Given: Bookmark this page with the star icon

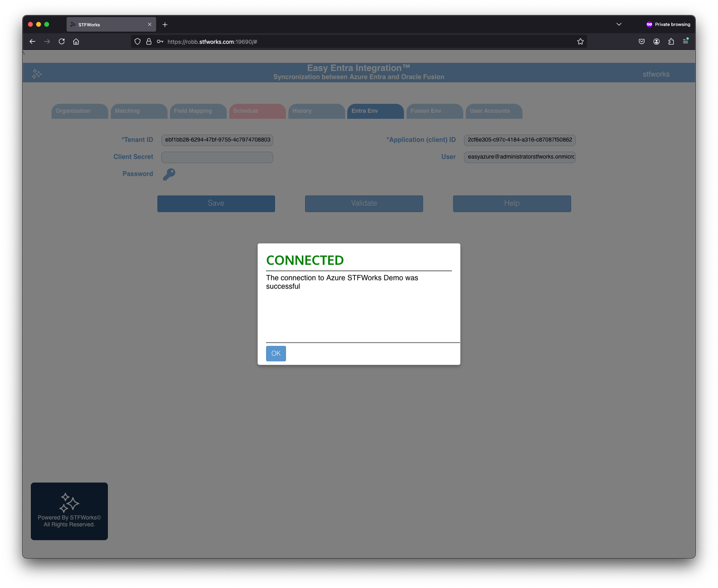Looking at the screenshot, I should (x=580, y=42).
